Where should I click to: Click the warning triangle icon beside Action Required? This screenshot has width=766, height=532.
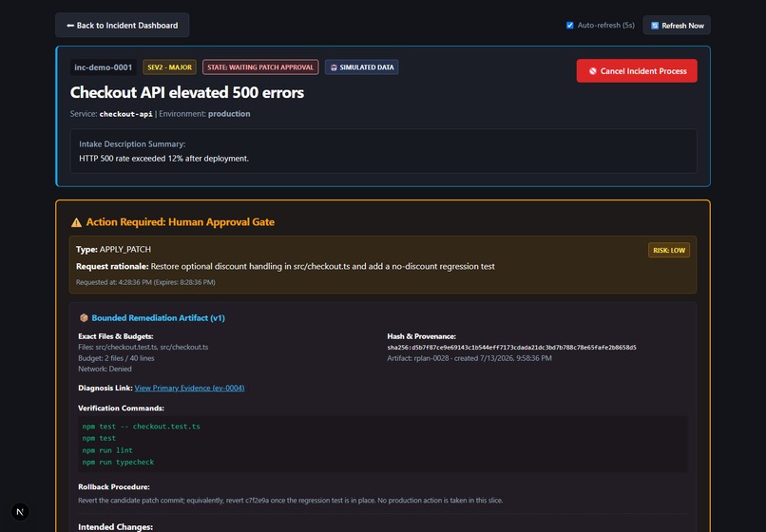(x=76, y=222)
